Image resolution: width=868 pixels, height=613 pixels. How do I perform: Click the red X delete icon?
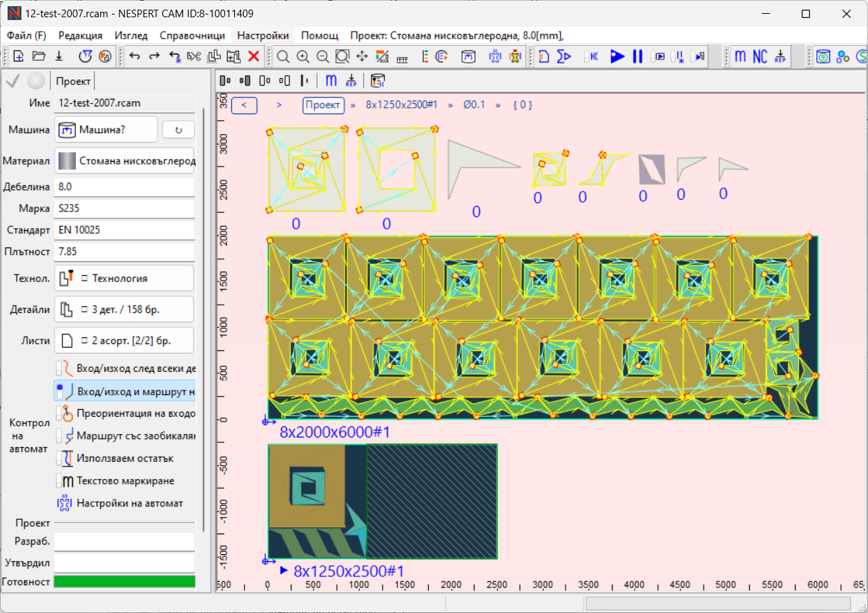pos(253,57)
